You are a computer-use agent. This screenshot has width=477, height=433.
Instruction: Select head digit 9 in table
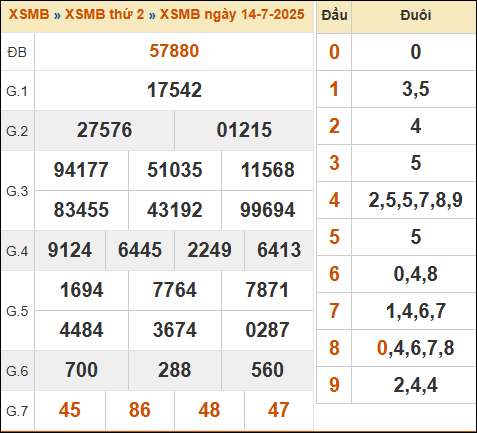pos(334,385)
